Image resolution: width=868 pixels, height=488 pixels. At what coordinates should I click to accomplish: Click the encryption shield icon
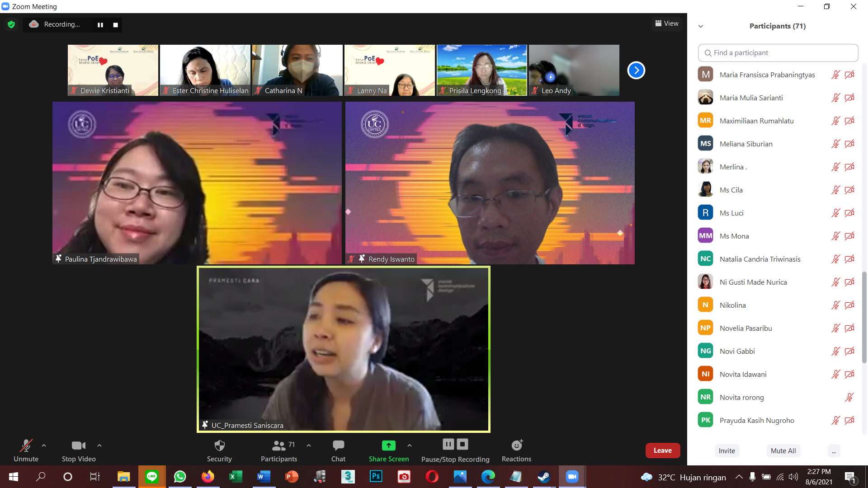click(x=11, y=24)
